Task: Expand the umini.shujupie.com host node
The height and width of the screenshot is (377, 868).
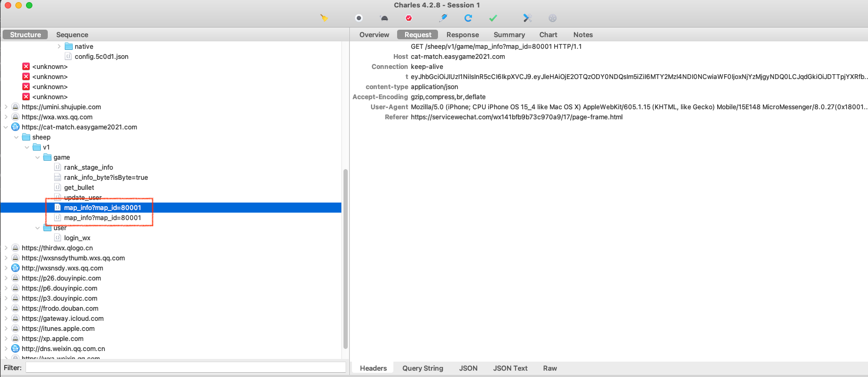Action: tap(6, 107)
